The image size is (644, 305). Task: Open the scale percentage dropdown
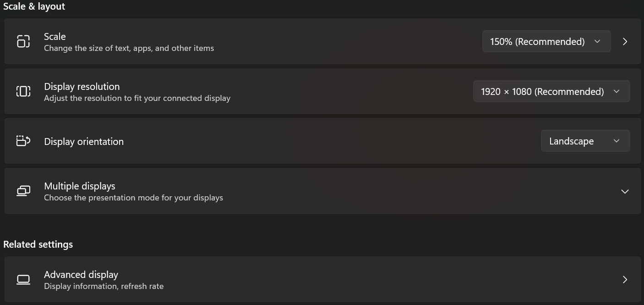click(546, 41)
